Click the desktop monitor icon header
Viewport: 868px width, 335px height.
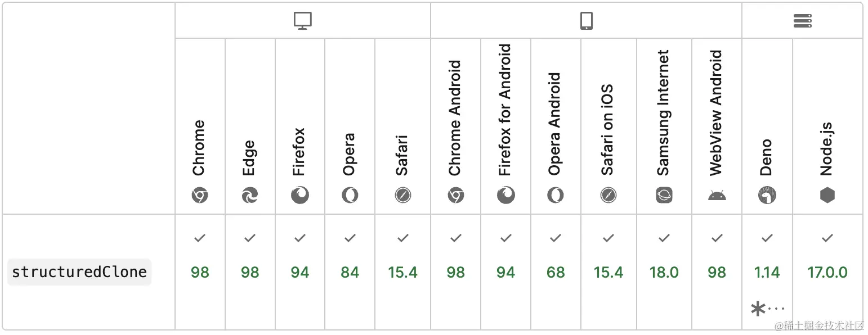click(302, 21)
